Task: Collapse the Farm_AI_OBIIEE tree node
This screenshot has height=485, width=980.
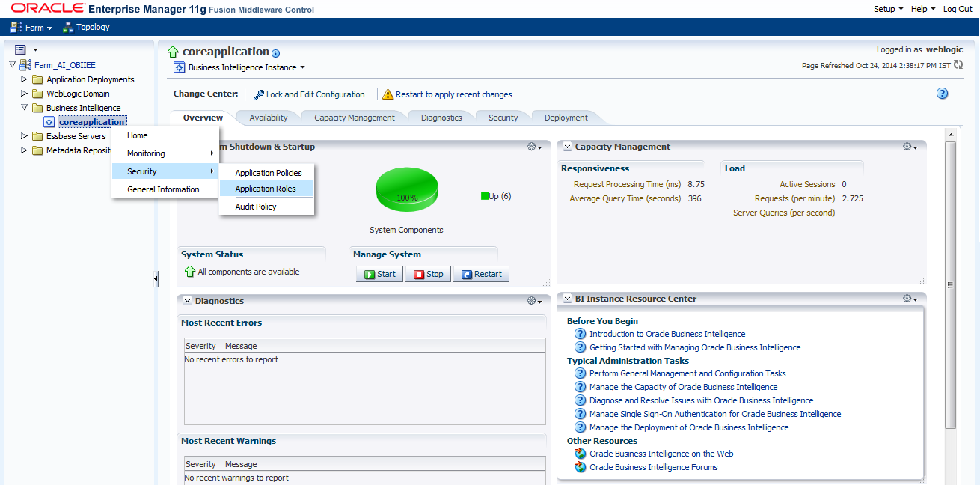Action: point(13,65)
